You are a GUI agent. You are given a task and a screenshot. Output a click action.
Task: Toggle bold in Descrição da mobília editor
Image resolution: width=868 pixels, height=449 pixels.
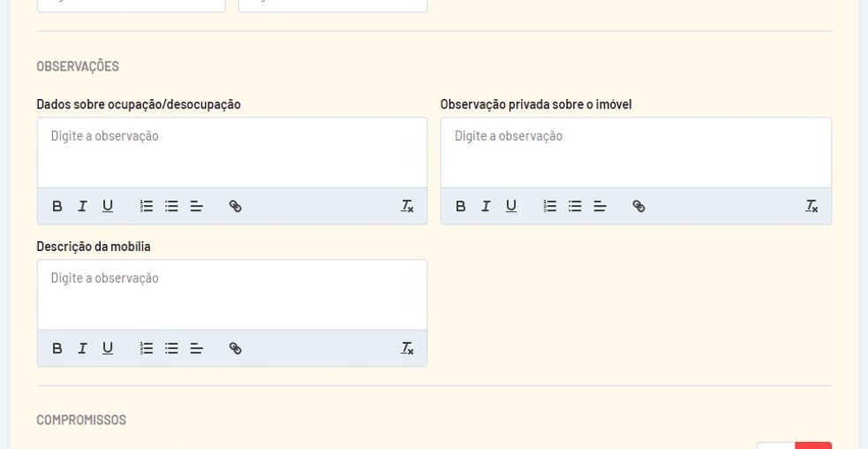coord(57,348)
